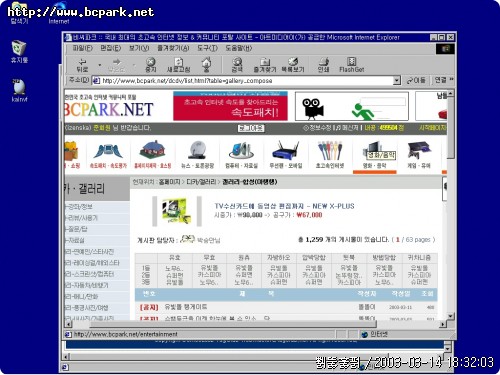Image resolution: width=500 pixels, height=375 pixels.
Task: Click the movie camera banner image
Action: (x=352, y=106)
